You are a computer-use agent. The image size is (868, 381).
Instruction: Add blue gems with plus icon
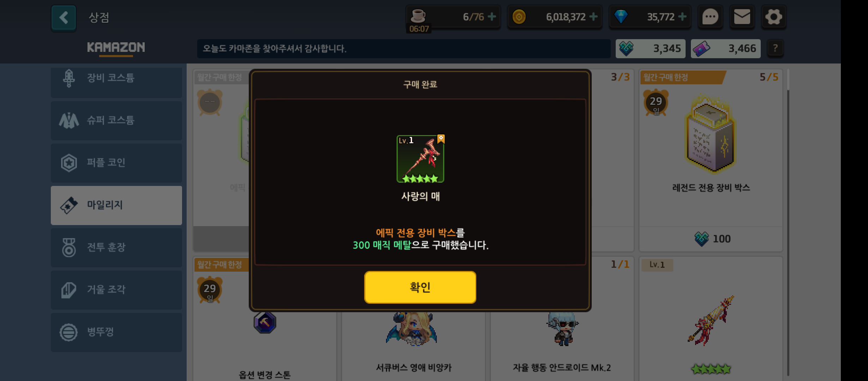click(682, 17)
